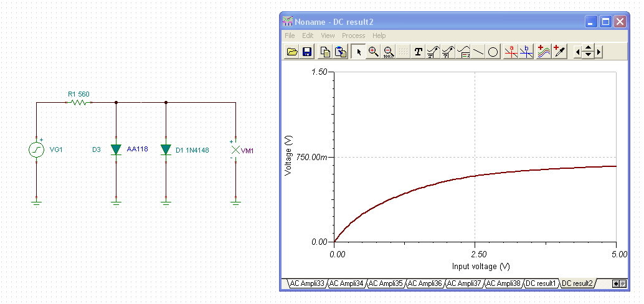Click the add curves icon

click(x=543, y=52)
